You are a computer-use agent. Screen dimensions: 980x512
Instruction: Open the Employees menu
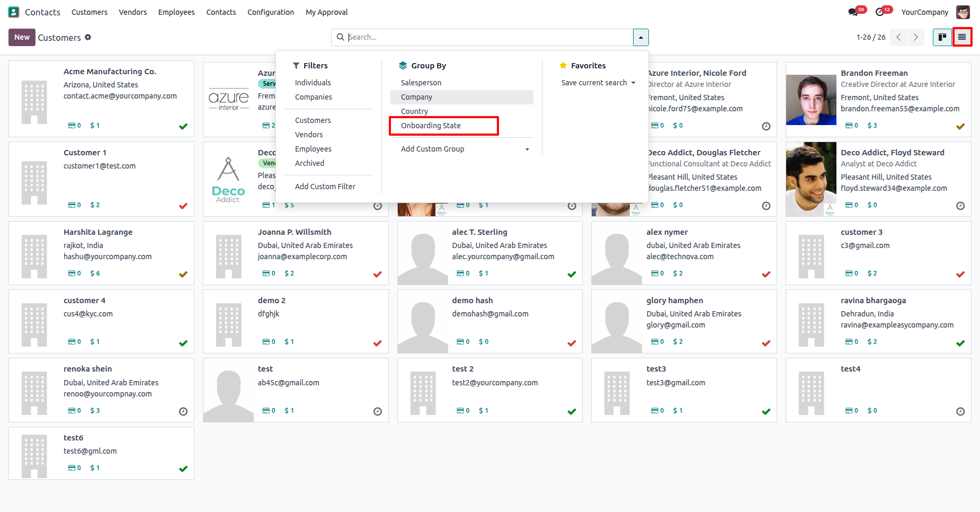point(176,12)
